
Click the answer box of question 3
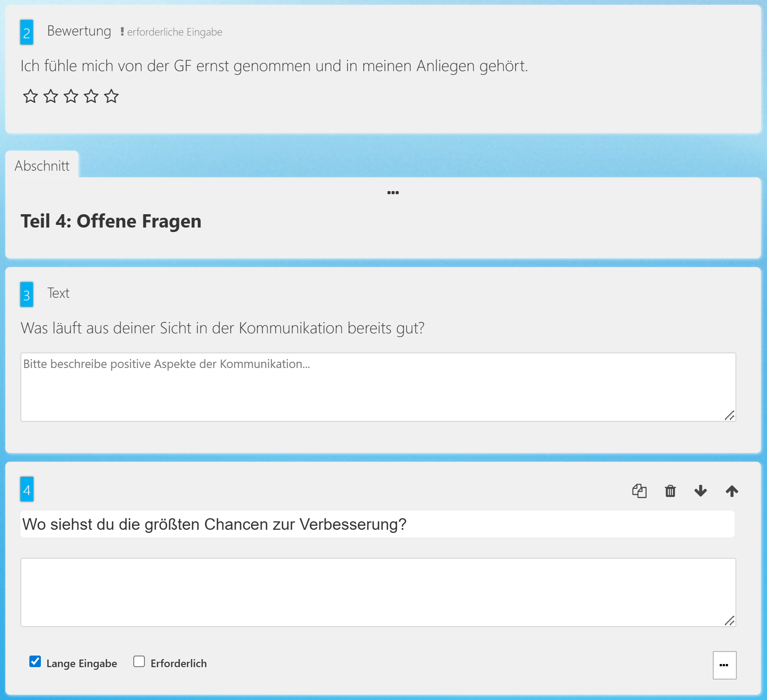(378, 387)
